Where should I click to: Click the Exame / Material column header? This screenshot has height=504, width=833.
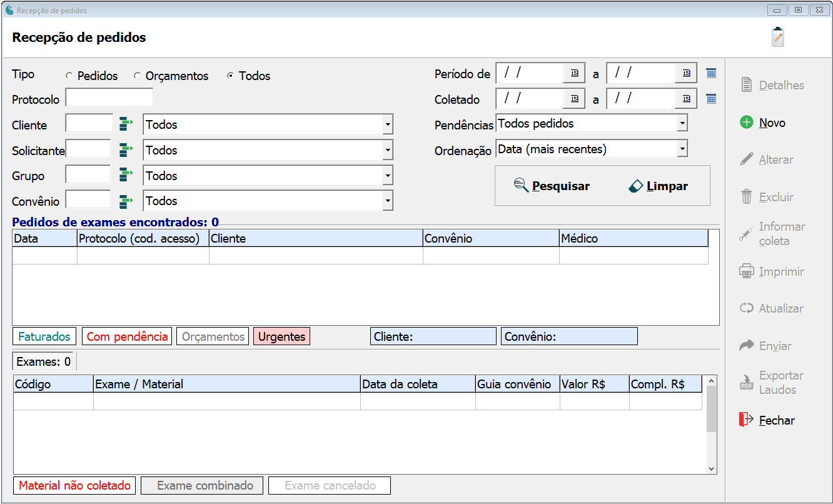(227, 384)
